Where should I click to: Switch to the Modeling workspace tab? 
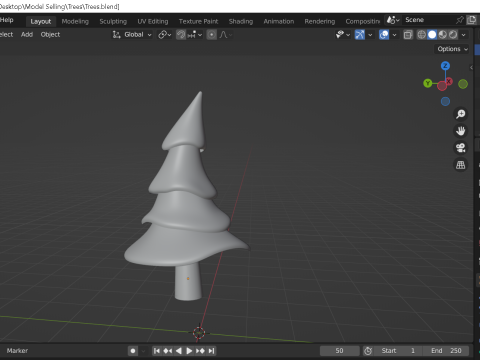coord(75,21)
